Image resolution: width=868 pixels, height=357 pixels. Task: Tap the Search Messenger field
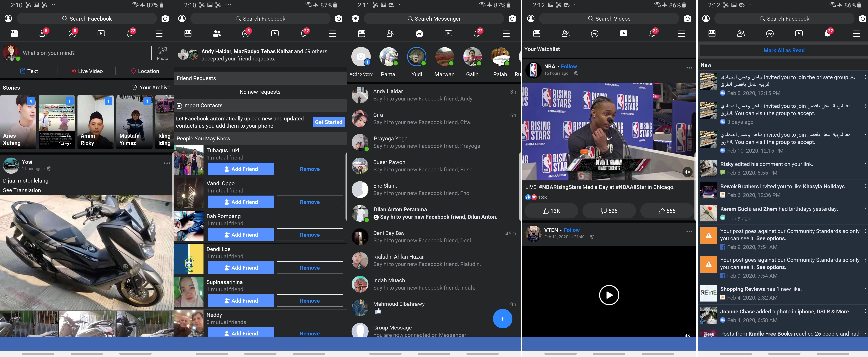click(434, 18)
